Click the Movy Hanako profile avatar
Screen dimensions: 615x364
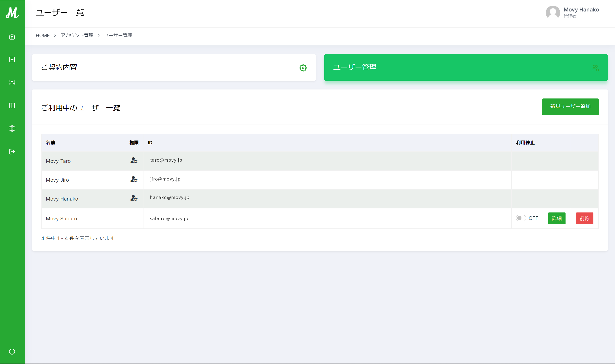(553, 13)
